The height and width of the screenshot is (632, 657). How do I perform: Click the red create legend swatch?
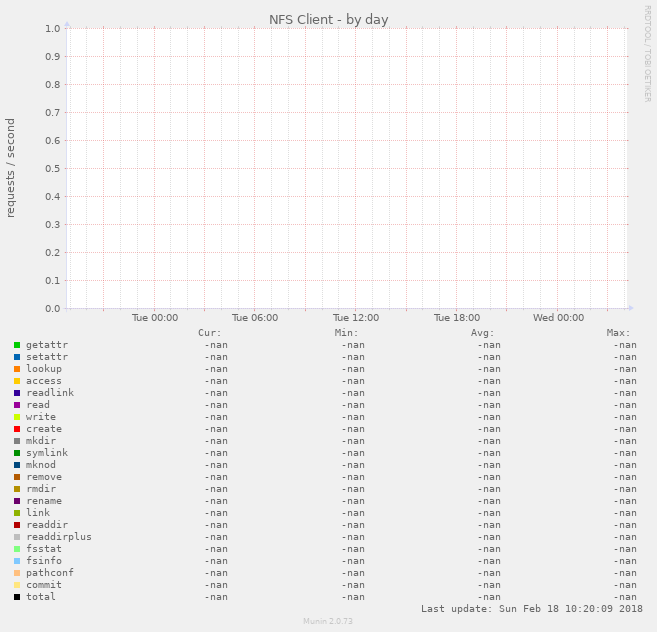tap(17, 429)
